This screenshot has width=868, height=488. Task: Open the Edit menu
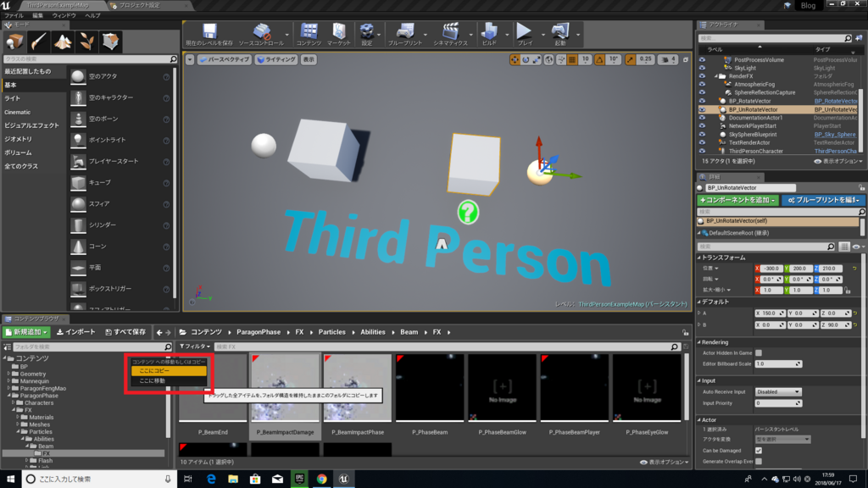(x=37, y=15)
